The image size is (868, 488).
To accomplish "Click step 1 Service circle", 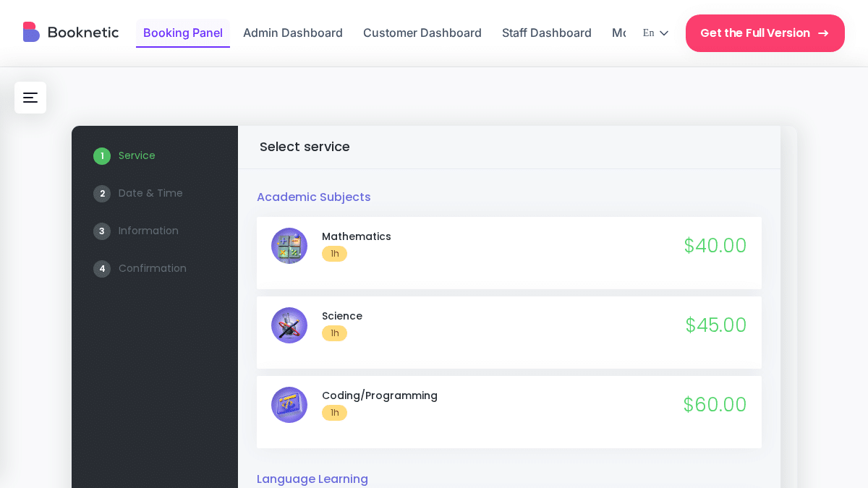I will (102, 156).
